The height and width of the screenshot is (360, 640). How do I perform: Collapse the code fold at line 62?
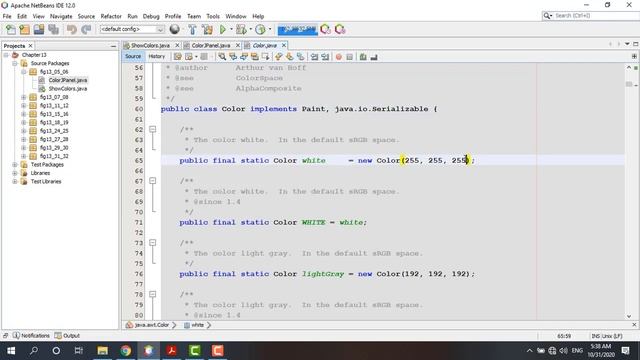tap(152, 129)
